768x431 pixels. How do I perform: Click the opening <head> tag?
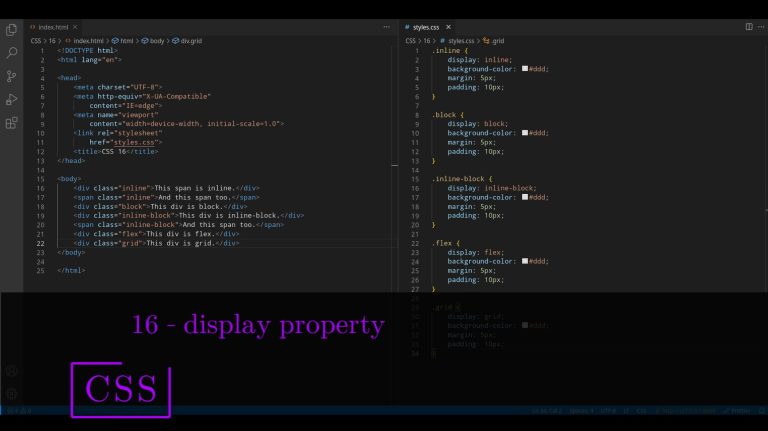click(x=69, y=78)
